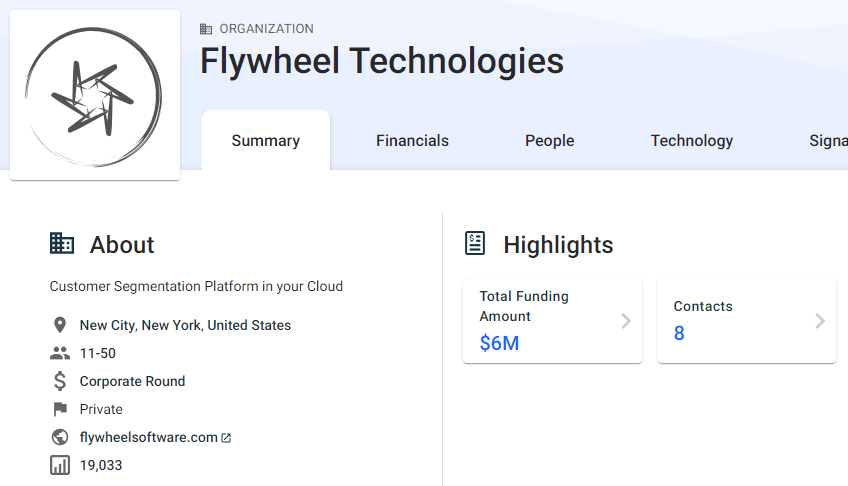Viewport: 848px width, 486px height.
Task: Click the Flywheel Technologies logo thumbnail
Action: tap(95, 95)
